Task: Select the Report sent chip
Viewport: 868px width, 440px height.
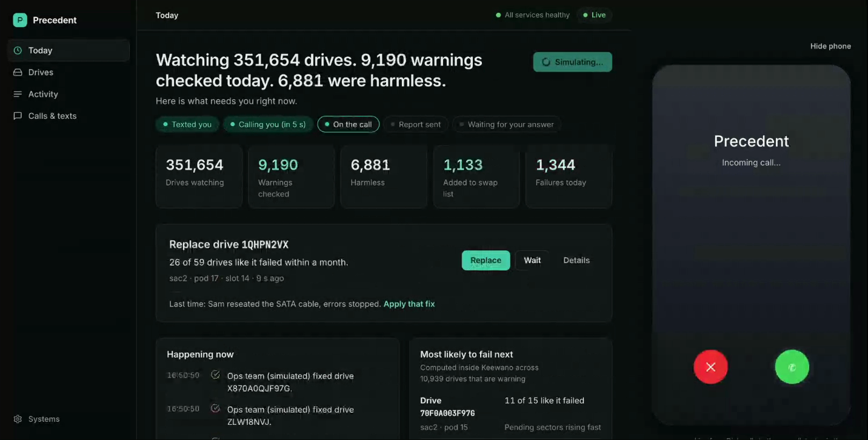Action: [416, 124]
